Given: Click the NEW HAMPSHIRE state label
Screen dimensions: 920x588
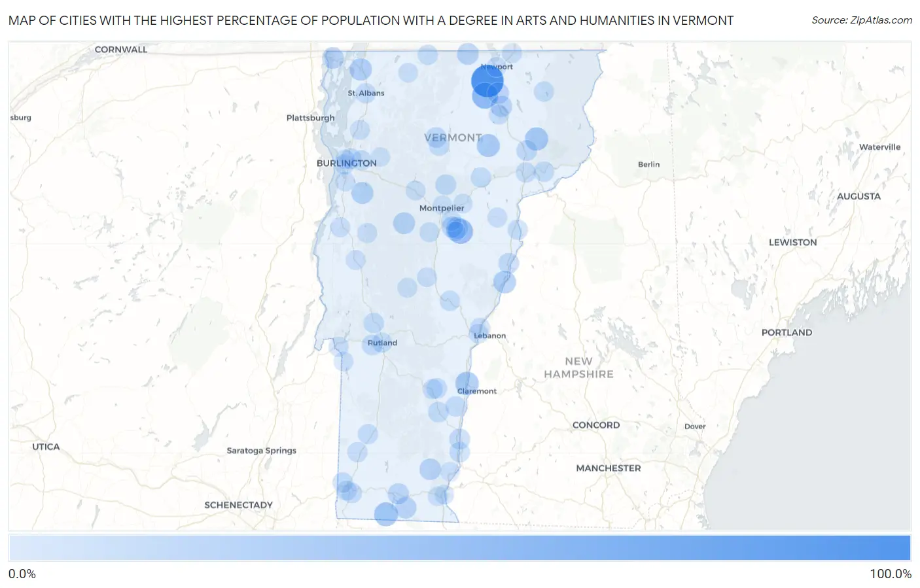Looking at the screenshot, I should (579, 368).
